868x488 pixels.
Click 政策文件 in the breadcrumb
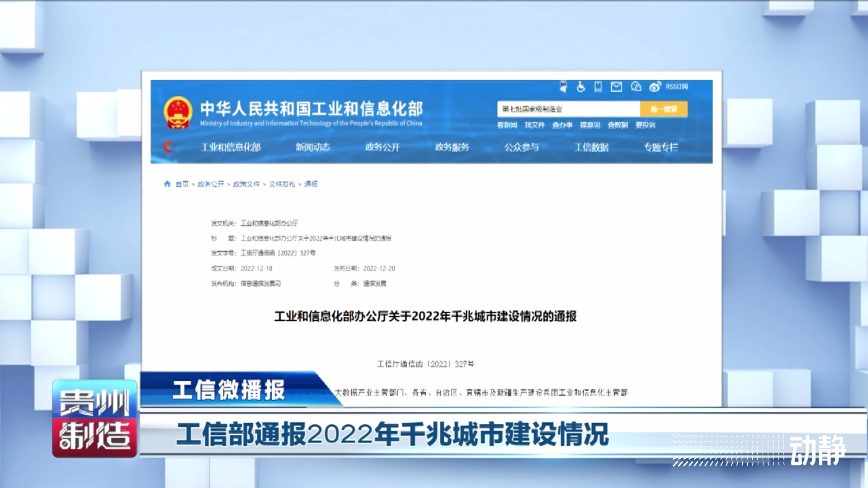(246, 184)
